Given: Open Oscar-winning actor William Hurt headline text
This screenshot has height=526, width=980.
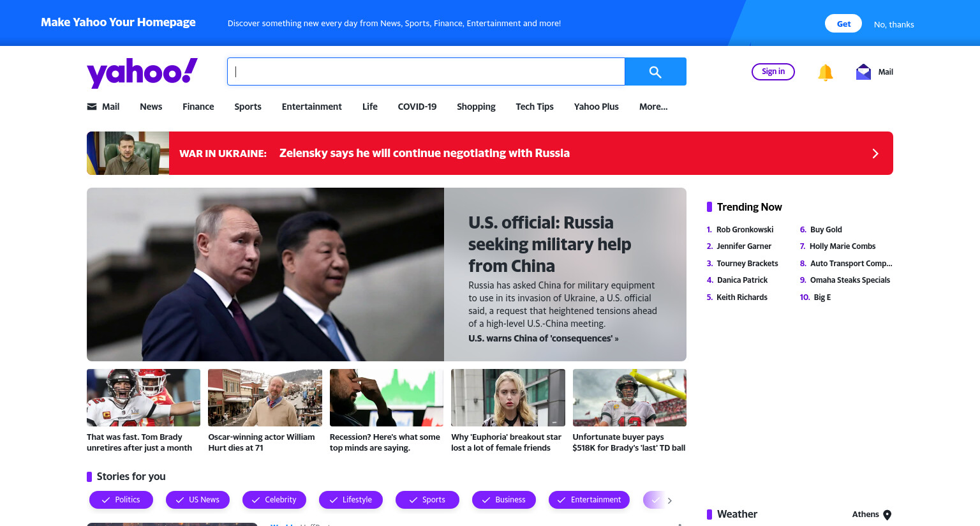Looking at the screenshot, I should pyautogui.click(x=262, y=442).
